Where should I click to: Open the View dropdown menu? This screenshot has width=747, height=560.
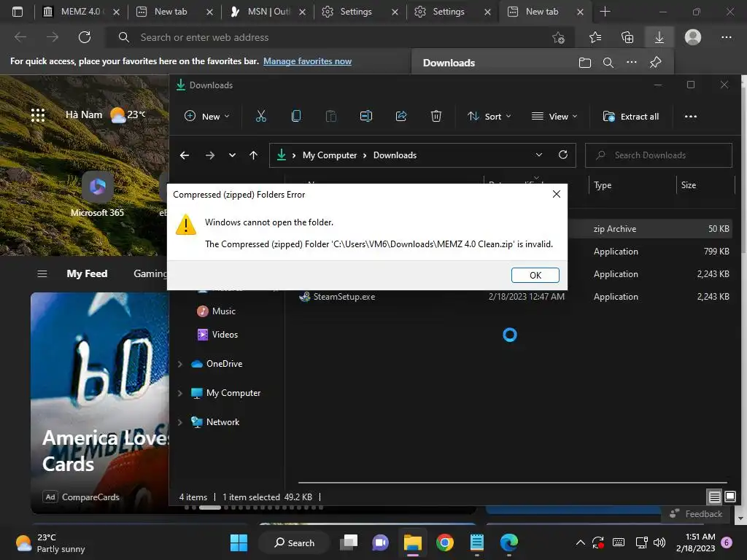click(554, 116)
